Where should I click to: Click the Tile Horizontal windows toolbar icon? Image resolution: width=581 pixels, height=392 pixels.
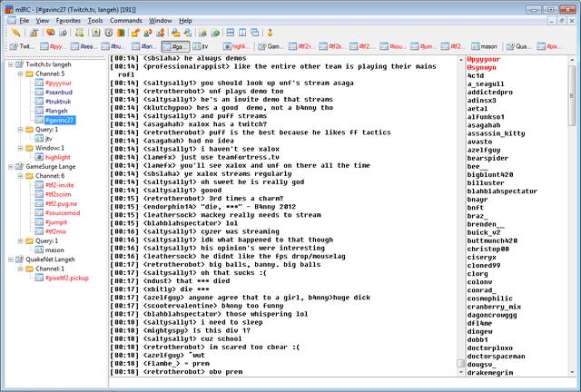point(231,32)
